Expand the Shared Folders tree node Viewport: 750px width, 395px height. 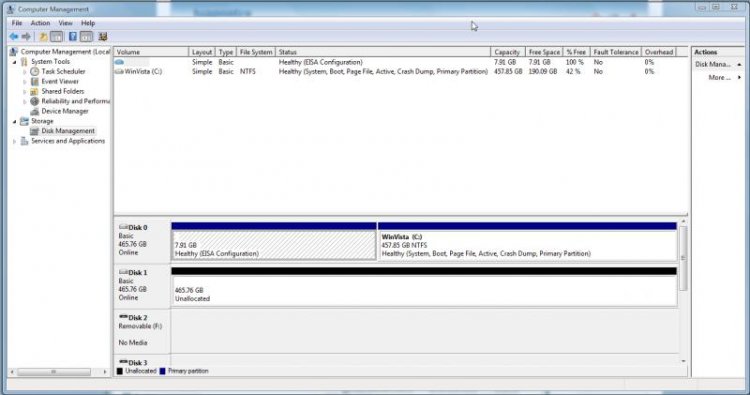25,92
